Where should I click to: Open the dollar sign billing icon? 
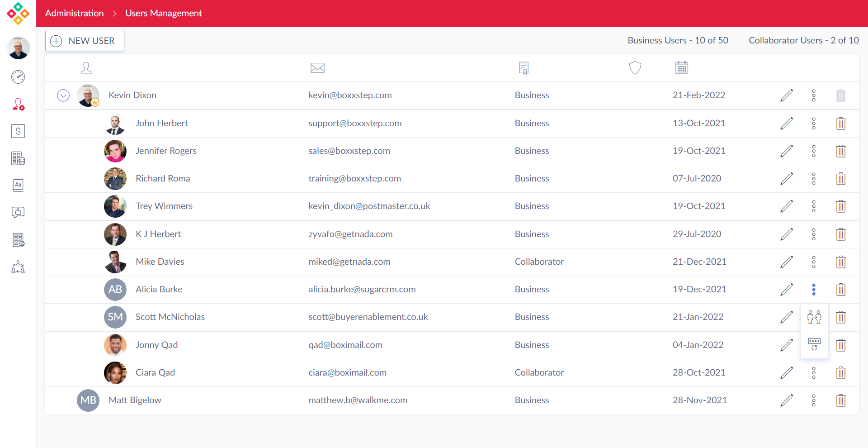[18, 131]
